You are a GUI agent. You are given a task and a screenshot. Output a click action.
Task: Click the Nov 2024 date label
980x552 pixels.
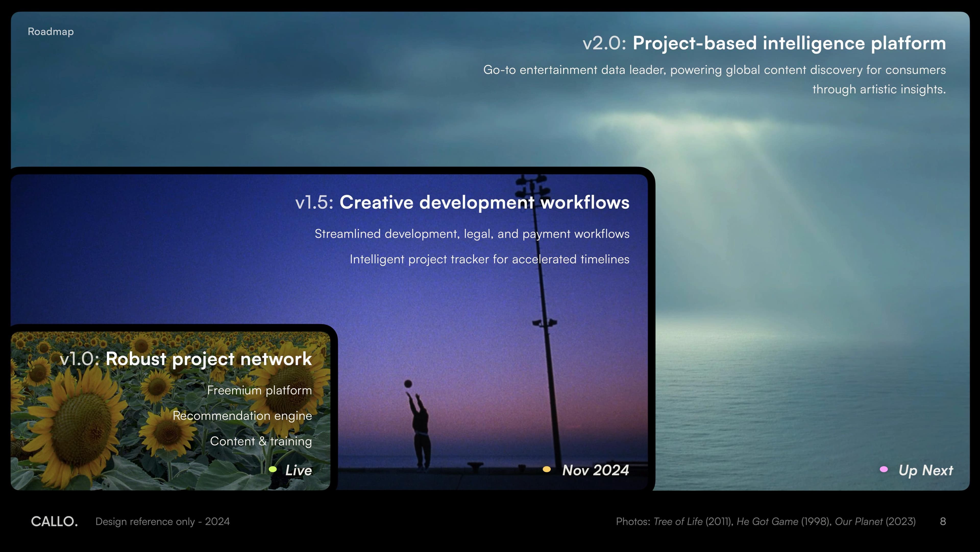click(x=595, y=470)
